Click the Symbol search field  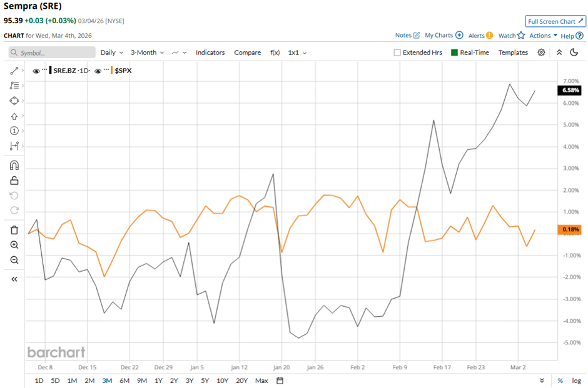tap(52, 52)
